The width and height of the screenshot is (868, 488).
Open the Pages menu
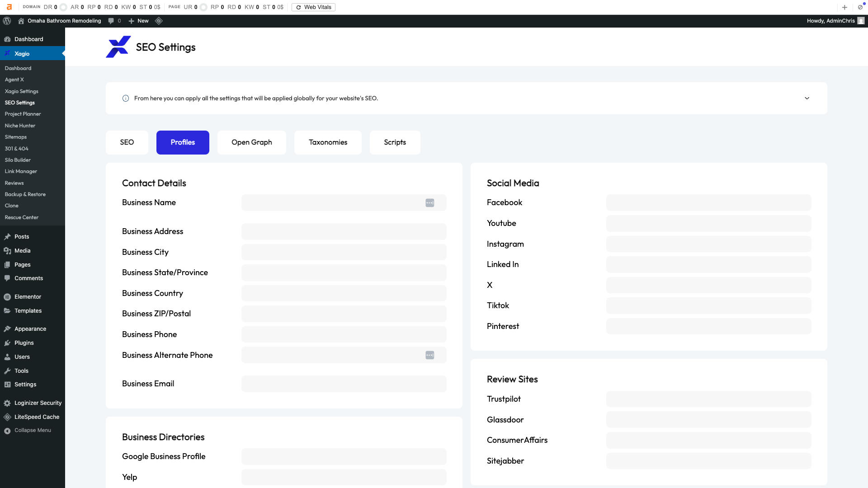click(x=33, y=265)
